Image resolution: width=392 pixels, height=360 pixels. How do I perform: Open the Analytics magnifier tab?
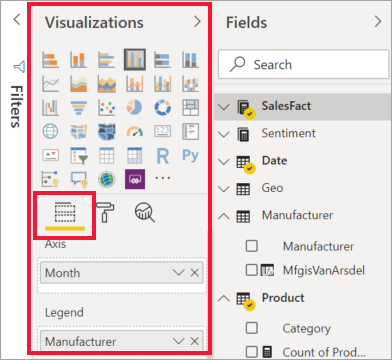[x=145, y=213]
